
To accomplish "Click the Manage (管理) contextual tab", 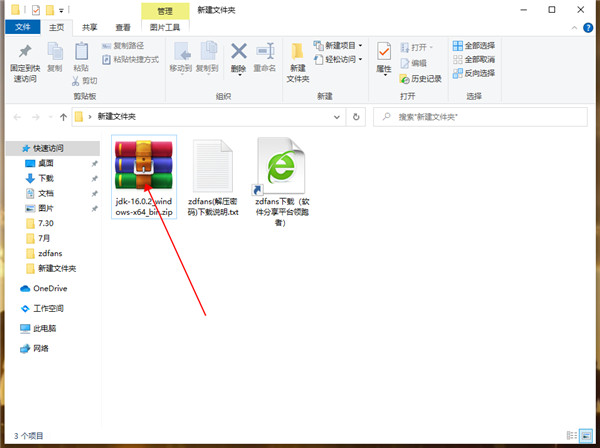I will 165,11.
